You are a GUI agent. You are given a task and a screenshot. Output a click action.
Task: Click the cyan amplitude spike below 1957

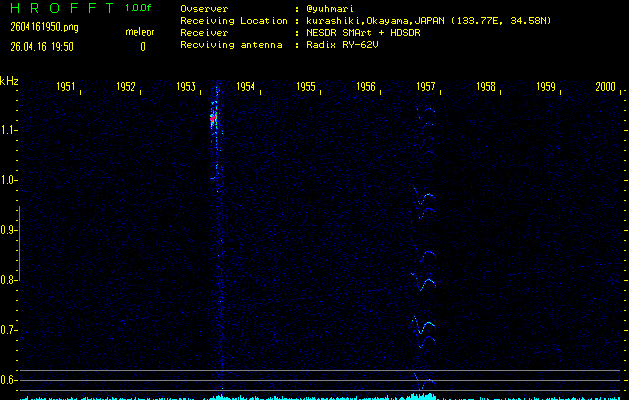pyautogui.click(x=425, y=395)
